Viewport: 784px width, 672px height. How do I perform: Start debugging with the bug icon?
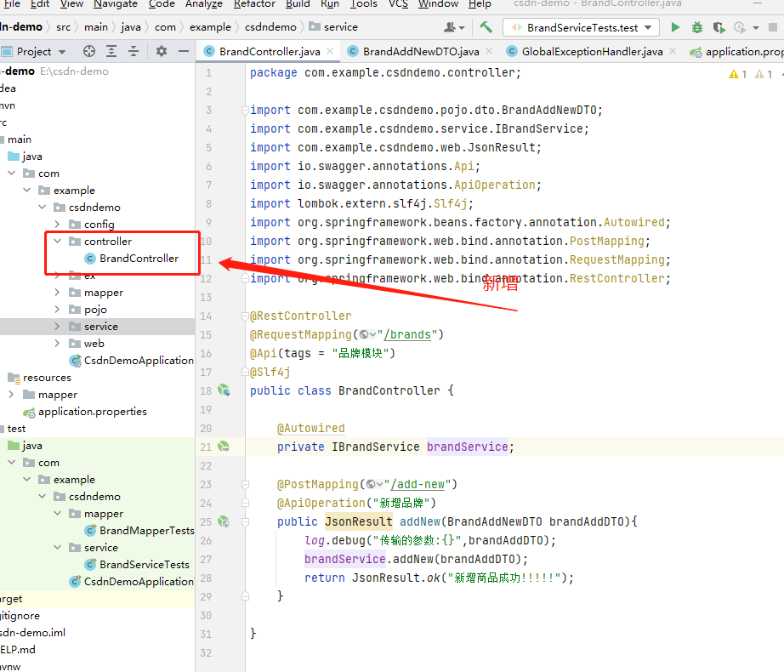(696, 27)
